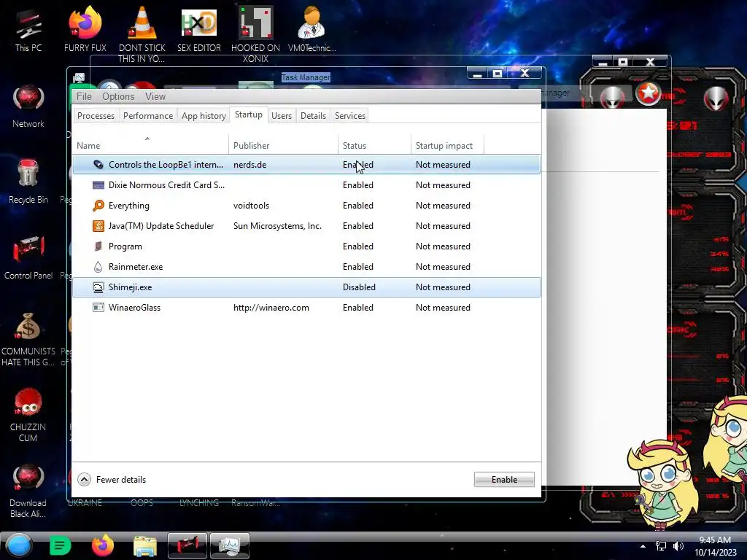Open the VM0Technic desktop icon

pos(311,29)
